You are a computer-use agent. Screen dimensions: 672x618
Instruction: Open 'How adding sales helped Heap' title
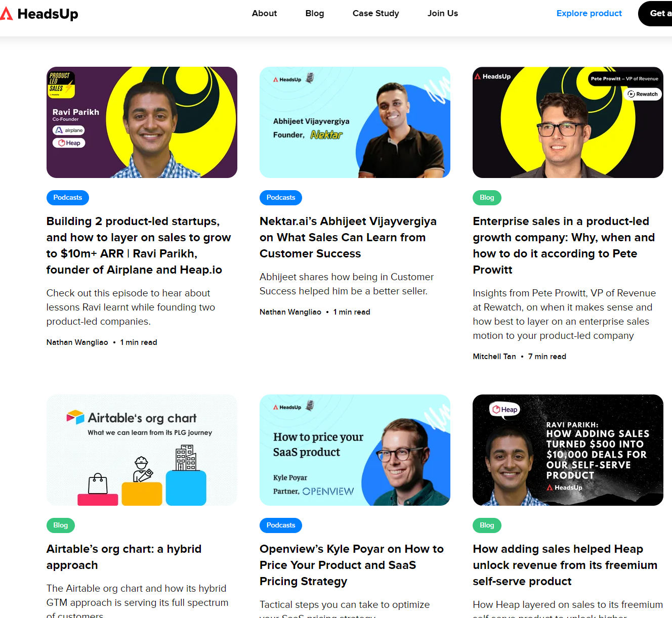click(x=565, y=565)
